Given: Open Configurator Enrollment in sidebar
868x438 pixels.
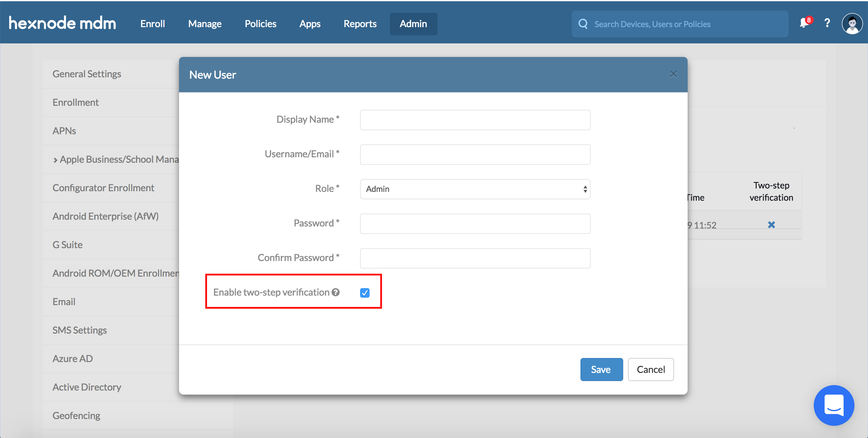Looking at the screenshot, I should (111, 188).
